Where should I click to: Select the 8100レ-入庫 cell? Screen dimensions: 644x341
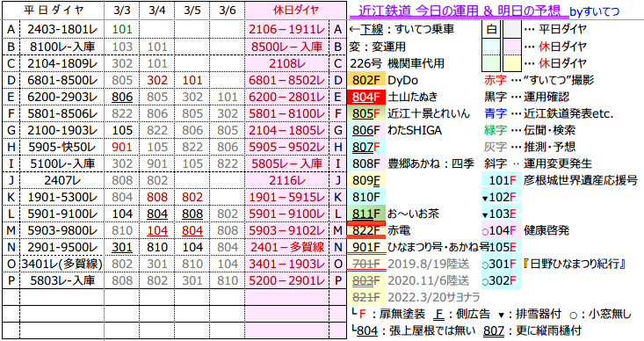point(62,47)
